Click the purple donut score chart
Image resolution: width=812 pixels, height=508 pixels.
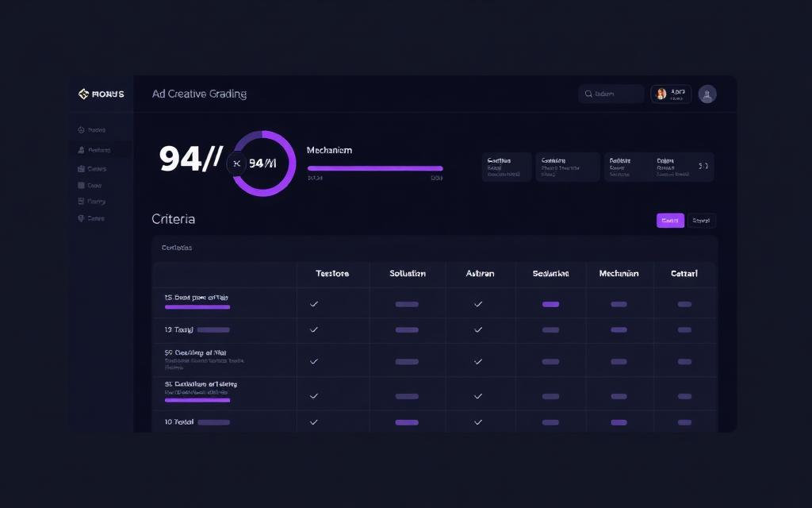(263, 164)
